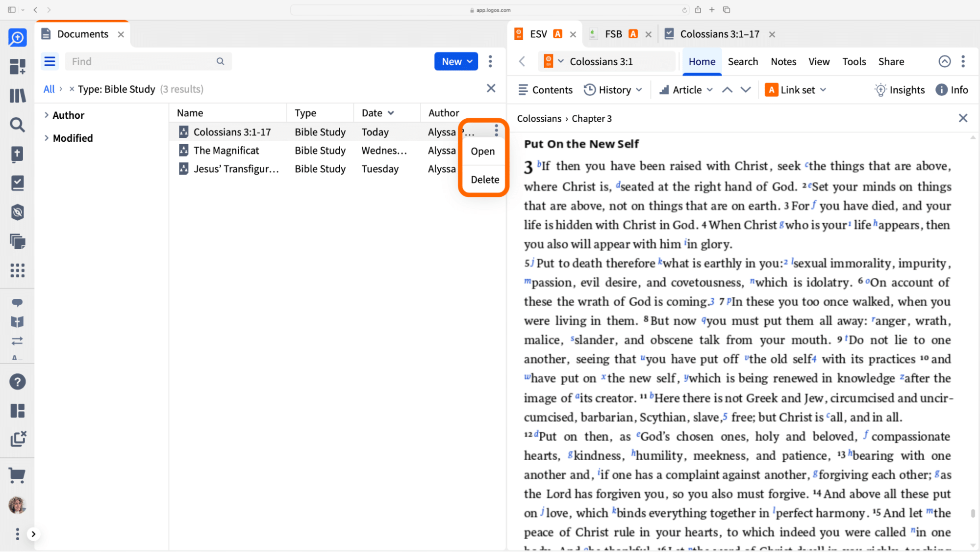Open the New document dropdown
This screenshot has width=980, height=552.
click(456, 61)
